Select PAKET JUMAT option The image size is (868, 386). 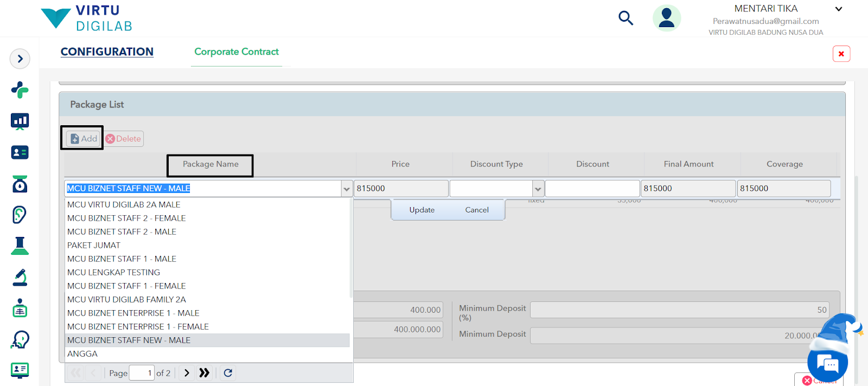pos(207,245)
